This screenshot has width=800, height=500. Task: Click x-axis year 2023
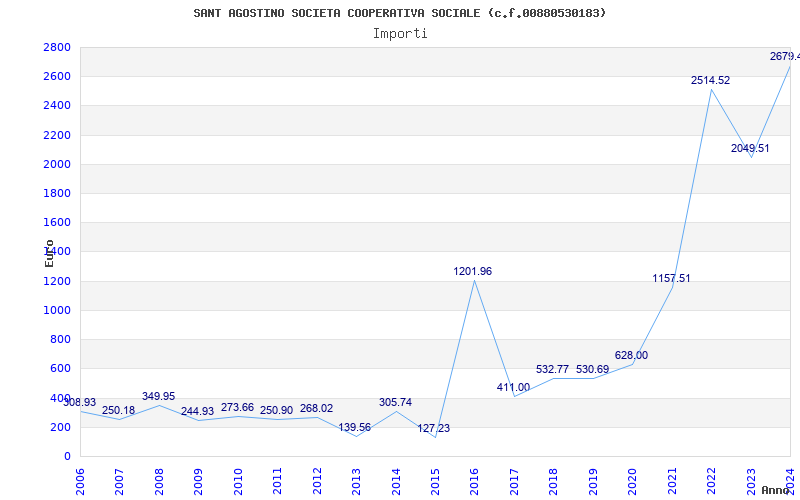pyautogui.click(x=751, y=481)
